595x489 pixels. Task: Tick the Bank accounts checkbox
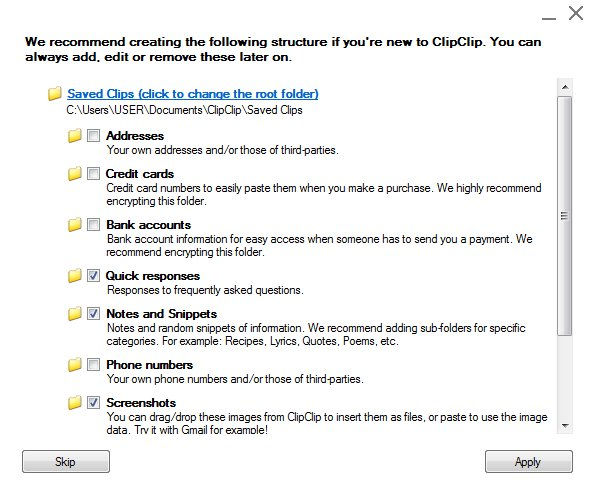(93, 225)
